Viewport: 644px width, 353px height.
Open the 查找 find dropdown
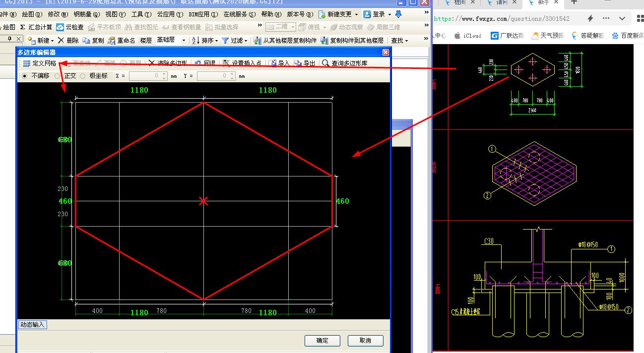pos(399,40)
